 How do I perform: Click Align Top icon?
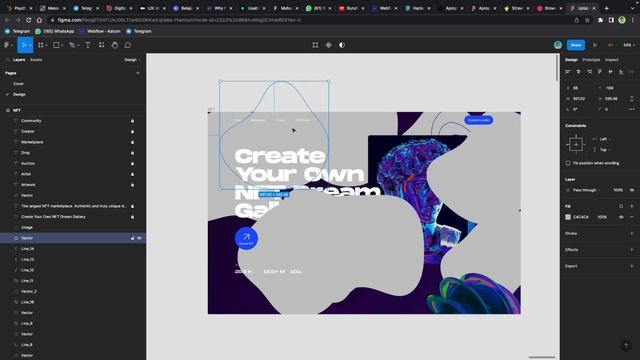tap(600, 71)
